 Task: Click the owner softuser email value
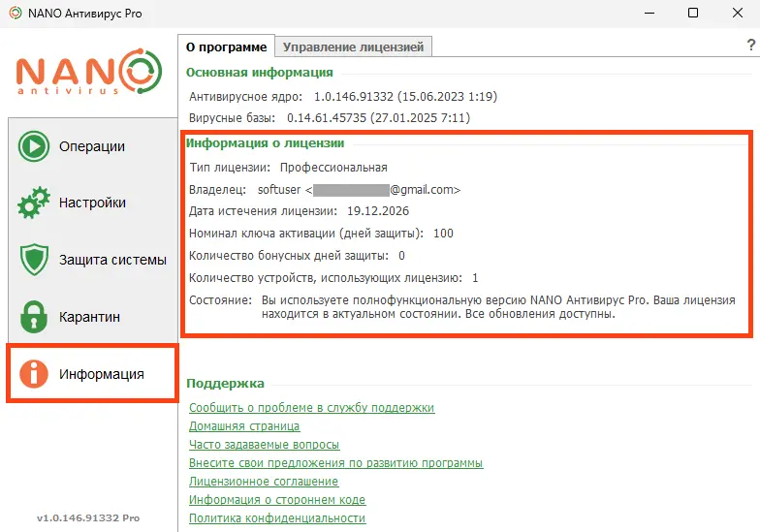pos(359,190)
